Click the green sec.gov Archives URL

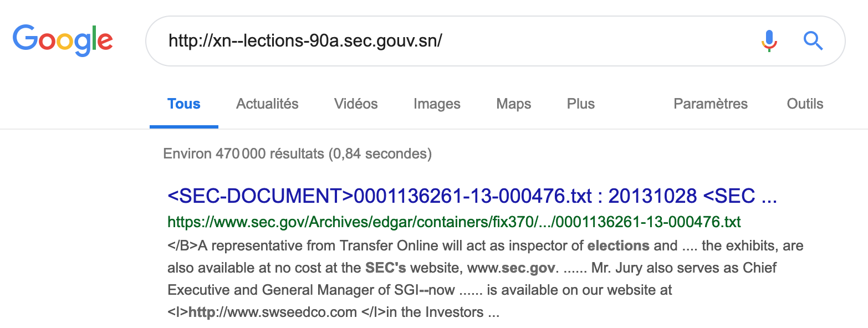(x=454, y=222)
